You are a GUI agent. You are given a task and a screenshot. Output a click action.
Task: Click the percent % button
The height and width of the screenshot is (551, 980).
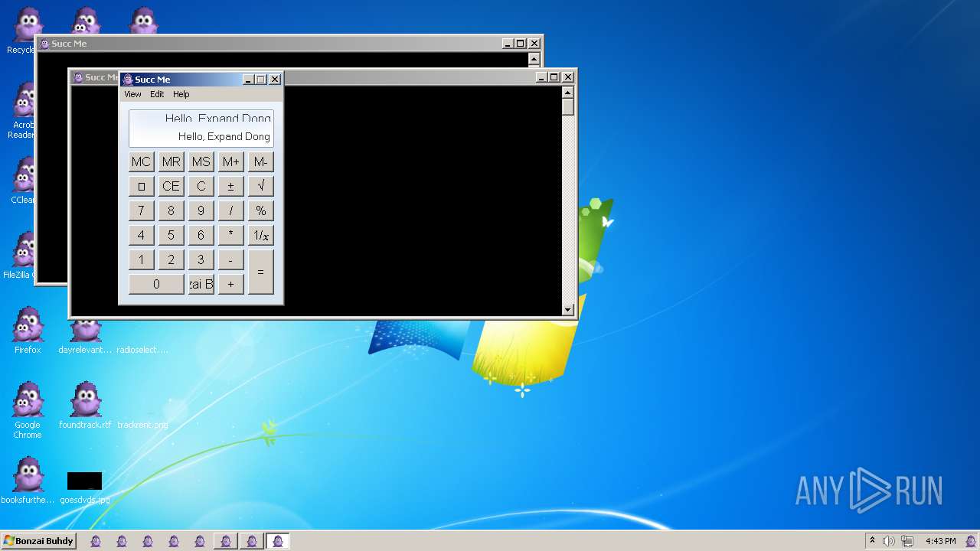[260, 210]
